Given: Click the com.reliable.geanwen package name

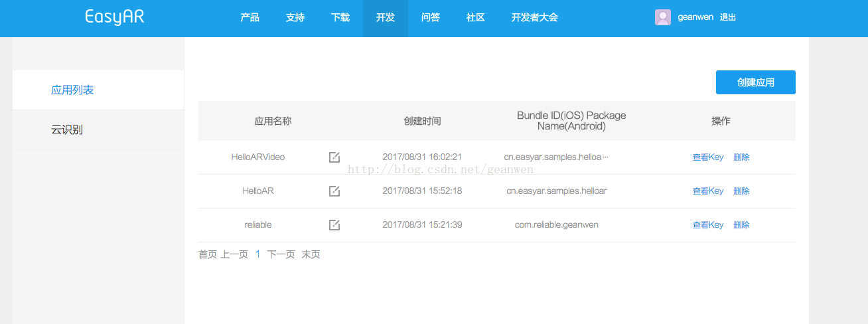Looking at the screenshot, I should click(x=557, y=225).
